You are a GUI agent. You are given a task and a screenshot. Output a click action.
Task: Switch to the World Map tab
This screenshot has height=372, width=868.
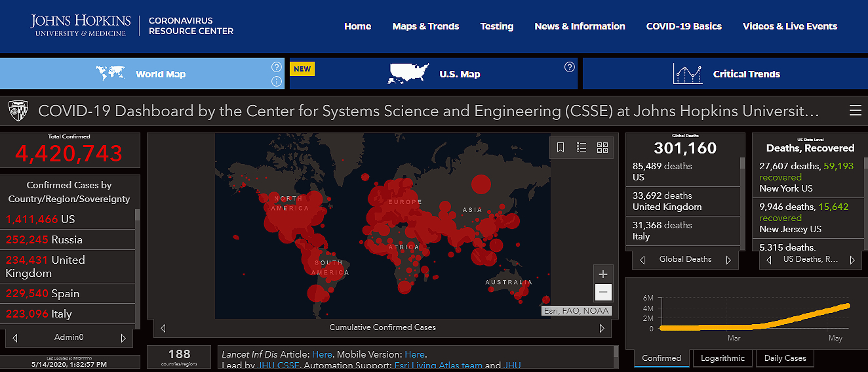point(142,73)
